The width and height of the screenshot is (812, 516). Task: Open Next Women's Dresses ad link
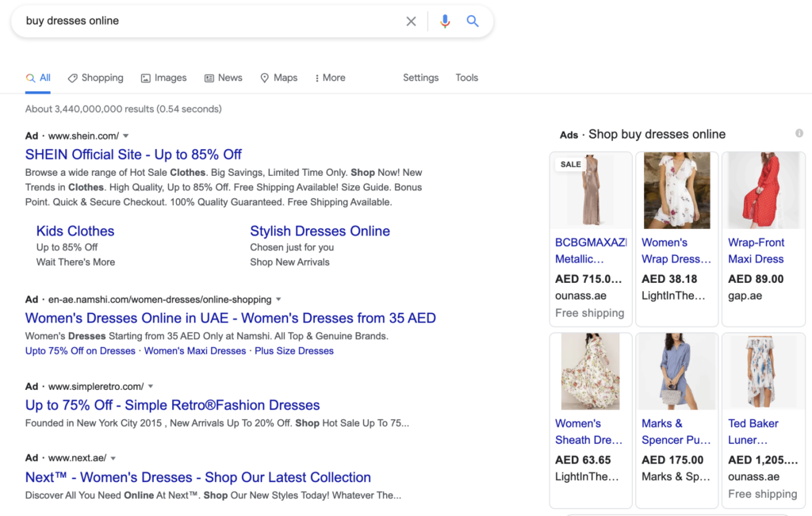pos(197,477)
